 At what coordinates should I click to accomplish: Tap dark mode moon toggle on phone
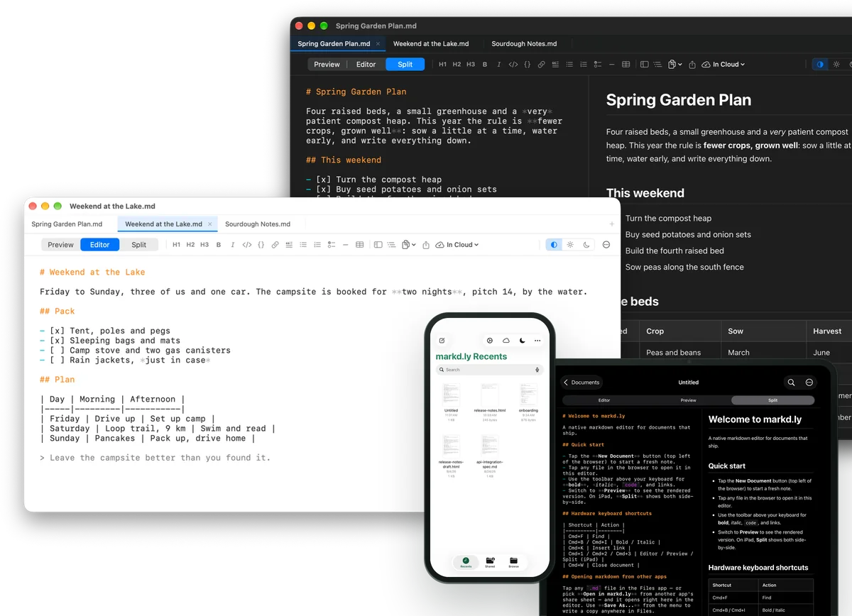coord(522,341)
